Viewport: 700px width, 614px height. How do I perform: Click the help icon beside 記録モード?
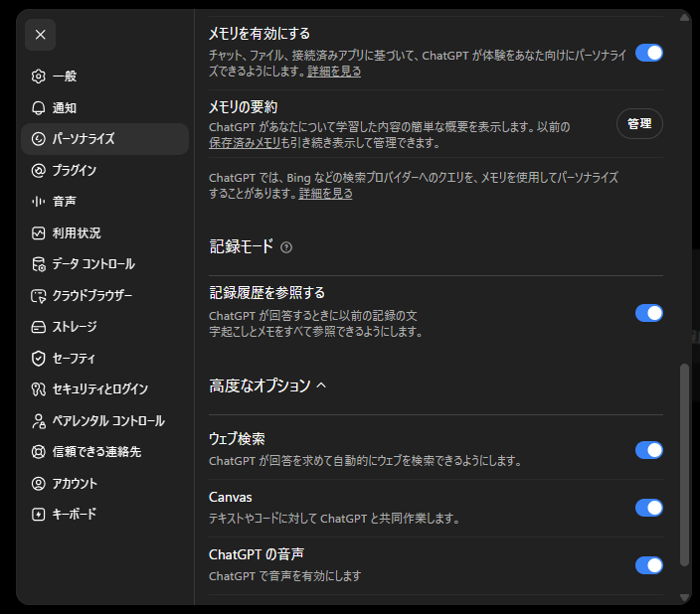click(286, 247)
